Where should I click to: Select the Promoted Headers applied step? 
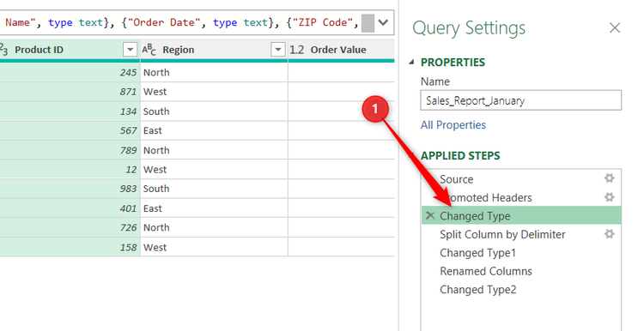click(521, 198)
